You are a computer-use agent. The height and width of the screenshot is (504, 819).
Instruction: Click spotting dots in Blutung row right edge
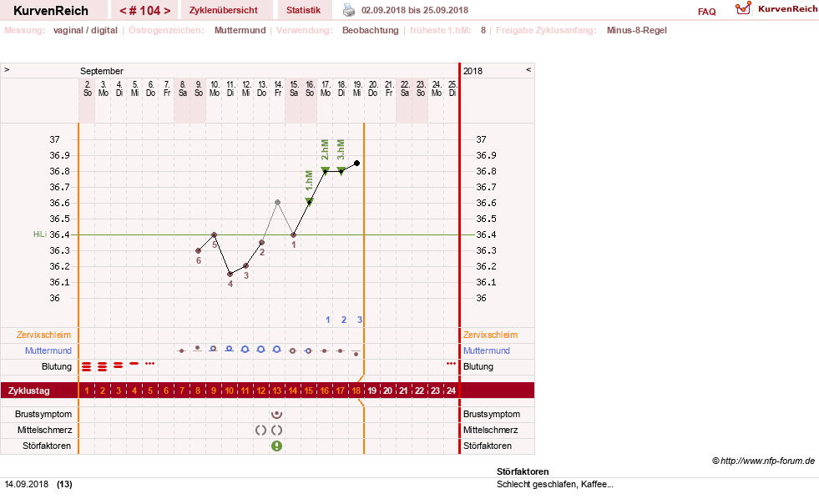coord(452,363)
